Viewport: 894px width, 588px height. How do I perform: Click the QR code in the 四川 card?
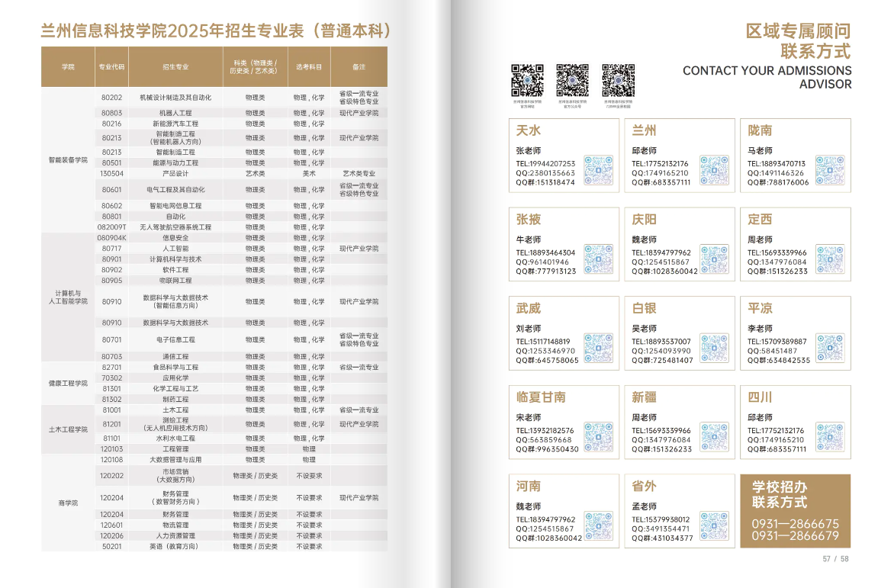(830, 437)
